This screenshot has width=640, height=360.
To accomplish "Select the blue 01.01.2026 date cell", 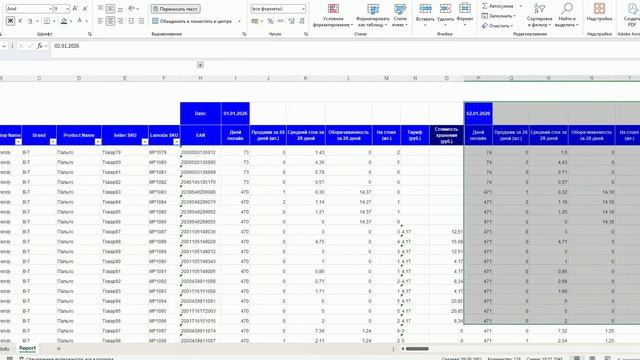I will (x=235, y=113).
